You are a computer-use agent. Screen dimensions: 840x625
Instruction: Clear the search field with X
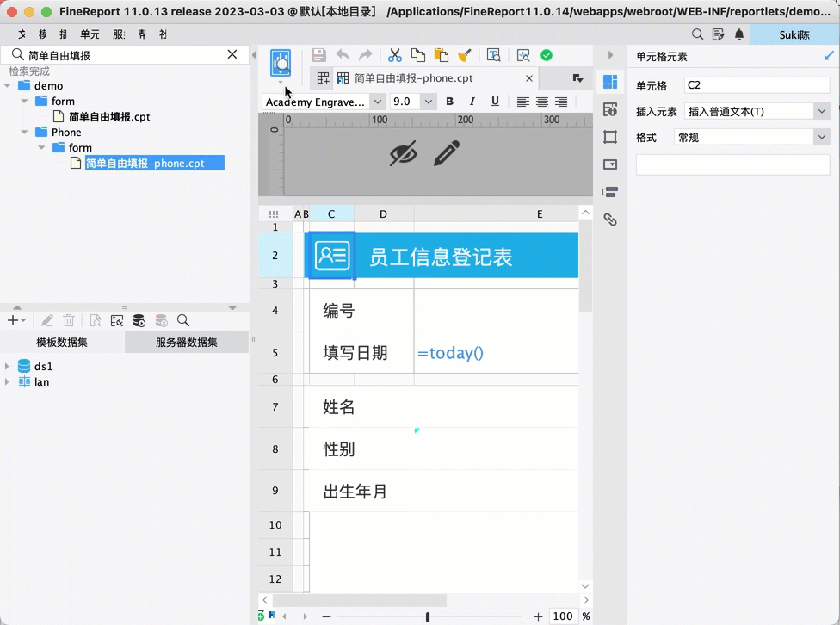point(232,54)
